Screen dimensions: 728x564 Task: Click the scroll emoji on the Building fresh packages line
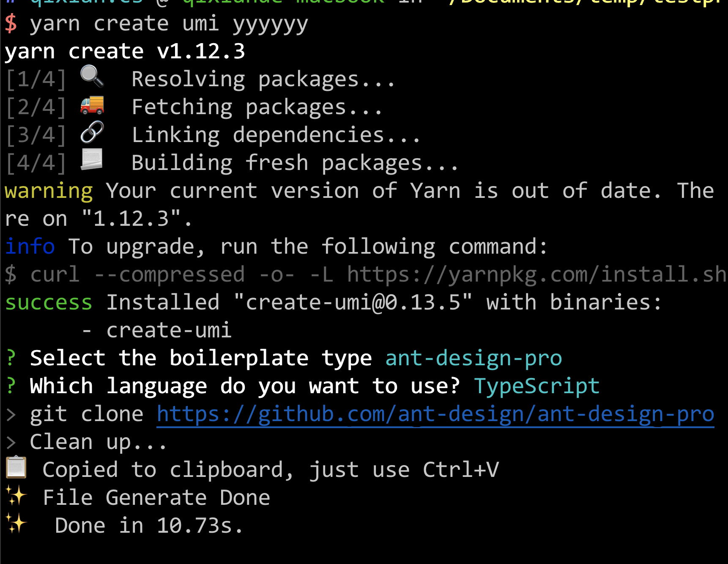click(92, 159)
